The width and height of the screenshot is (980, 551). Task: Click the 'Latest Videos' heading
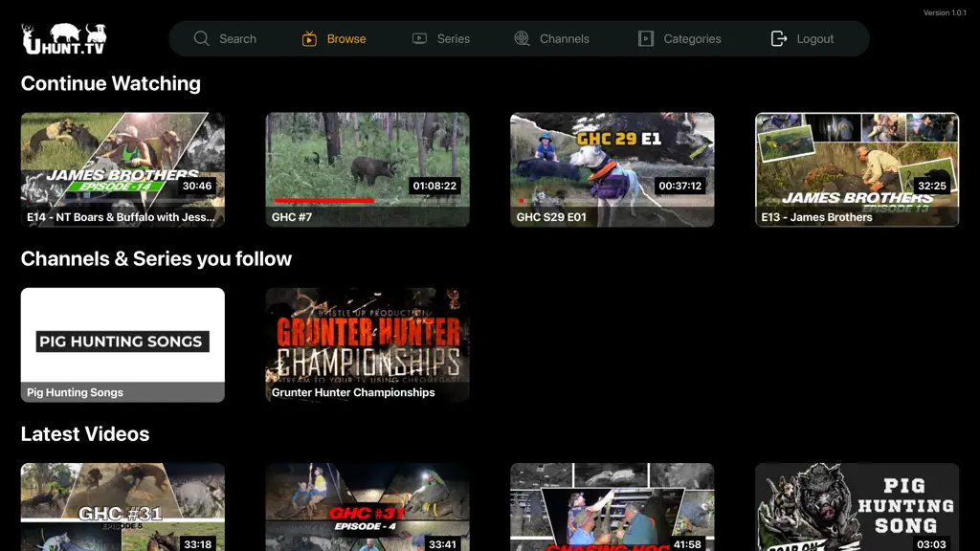pyautogui.click(x=85, y=434)
